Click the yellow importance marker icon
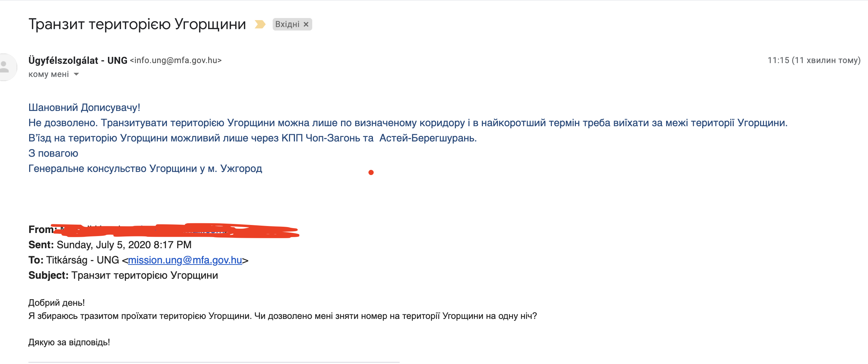Image resolution: width=868 pixels, height=364 pixels. pyautogui.click(x=260, y=24)
